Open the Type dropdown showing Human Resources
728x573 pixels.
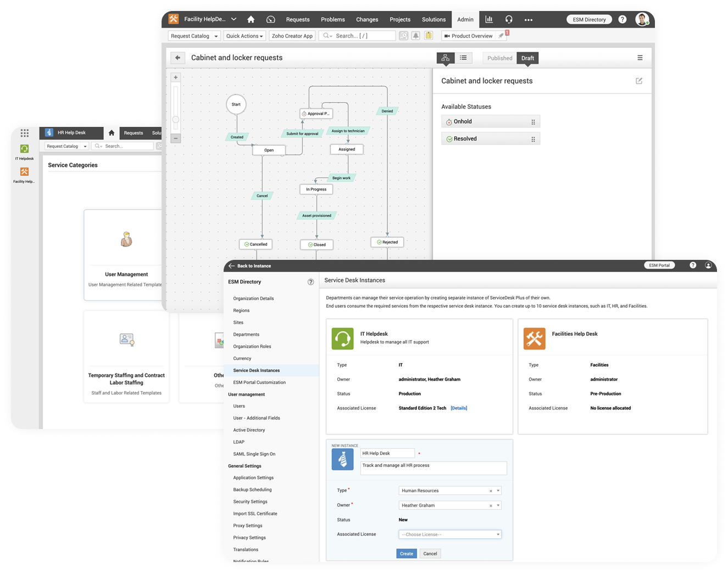tap(449, 491)
